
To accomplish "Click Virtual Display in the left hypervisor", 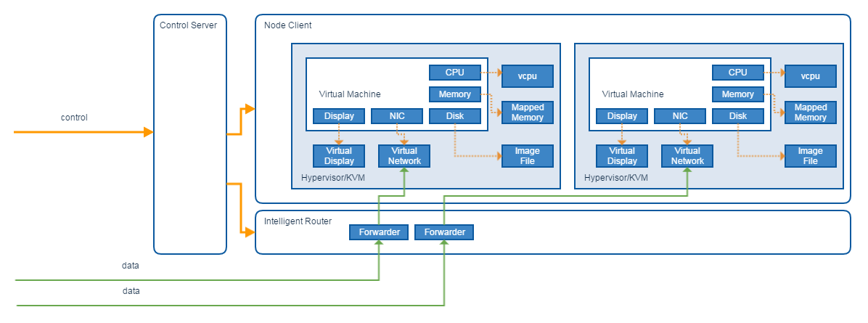I will 340,156.
